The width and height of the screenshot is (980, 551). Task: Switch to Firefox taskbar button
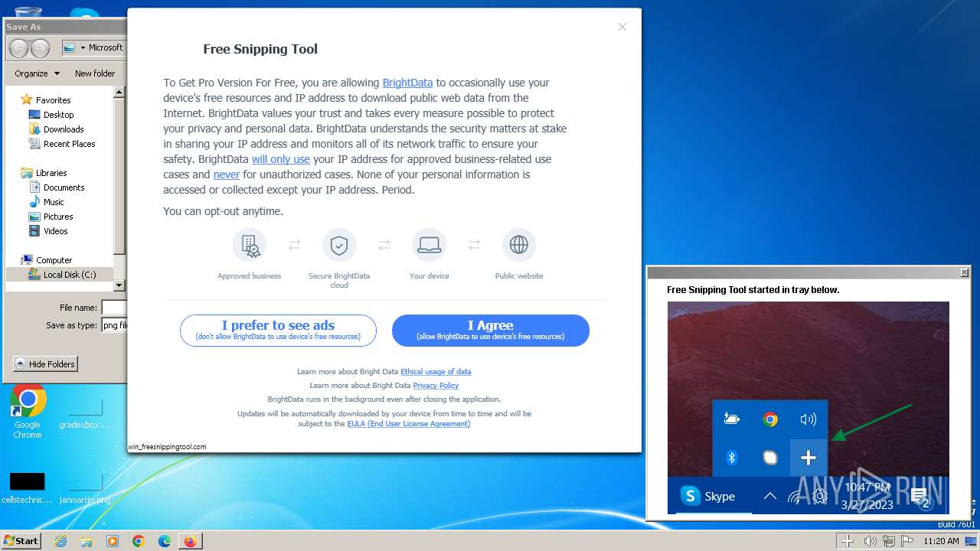[190, 541]
